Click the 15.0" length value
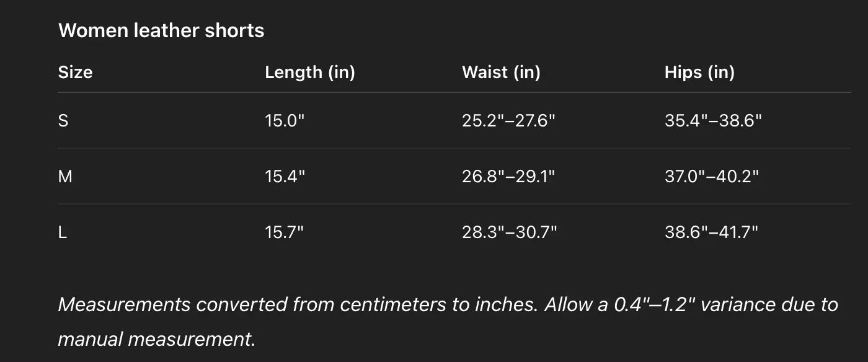Screen dimensions: 868x362 point(285,120)
